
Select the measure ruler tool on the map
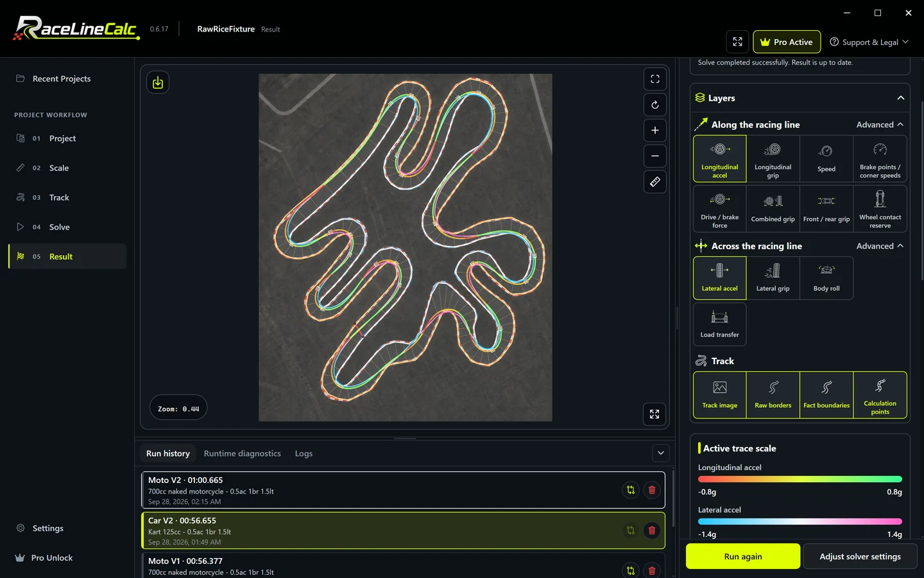(x=654, y=182)
